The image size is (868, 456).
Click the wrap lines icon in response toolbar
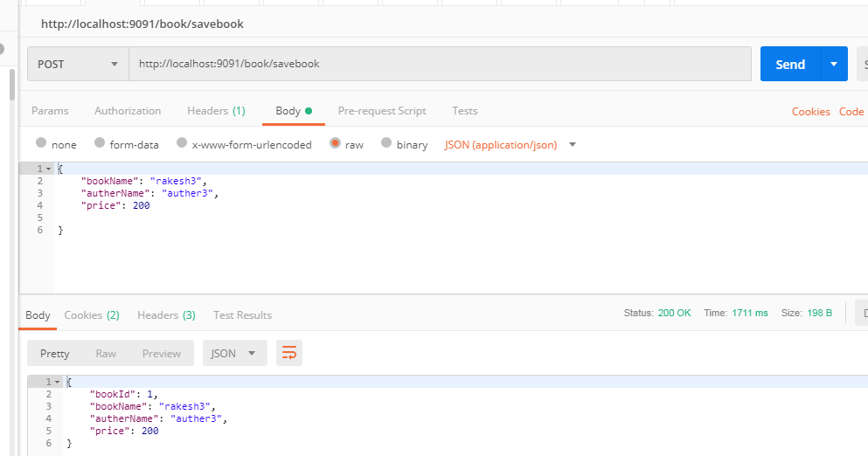289,353
